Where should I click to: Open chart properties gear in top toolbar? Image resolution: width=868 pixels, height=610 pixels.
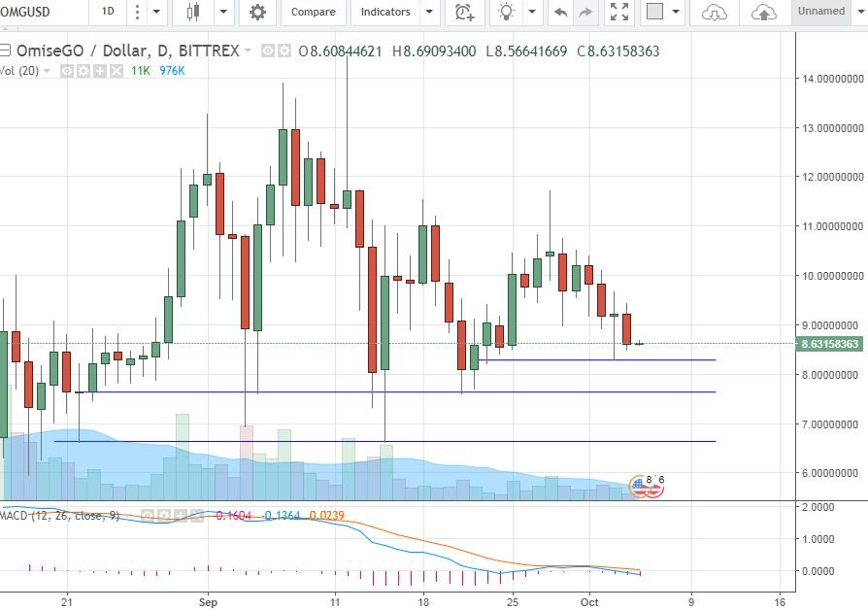click(257, 12)
